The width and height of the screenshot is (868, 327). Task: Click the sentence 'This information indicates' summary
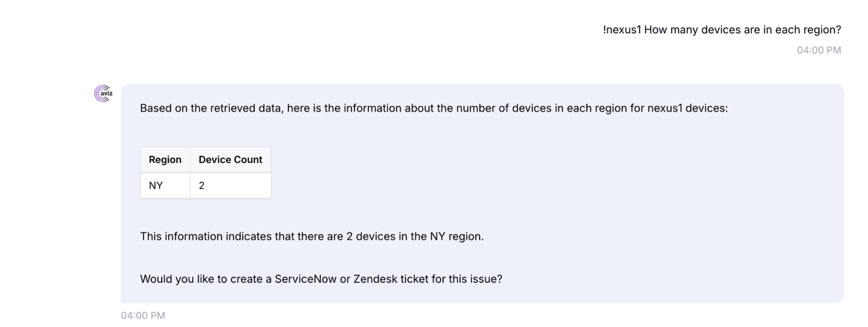pyautogui.click(x=311, y=236)
